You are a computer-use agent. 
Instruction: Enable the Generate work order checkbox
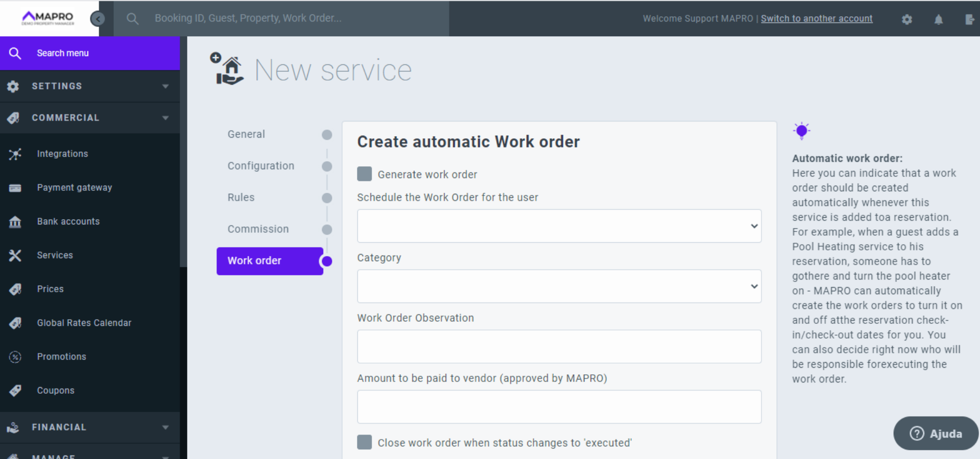click(364, 174)
